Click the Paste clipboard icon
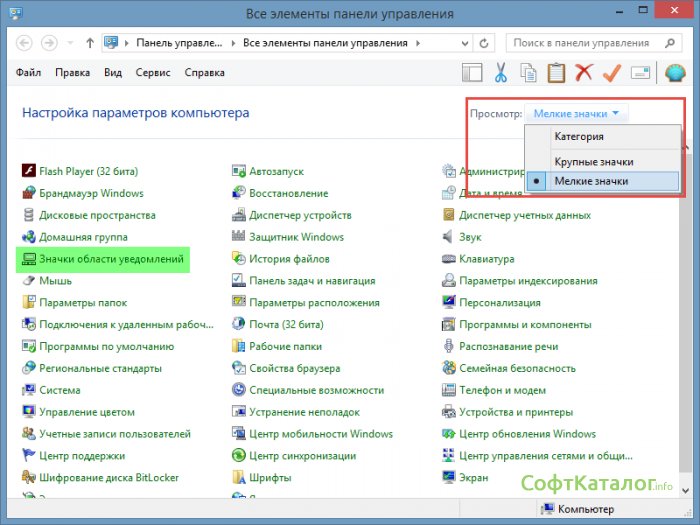 [557, 73]
